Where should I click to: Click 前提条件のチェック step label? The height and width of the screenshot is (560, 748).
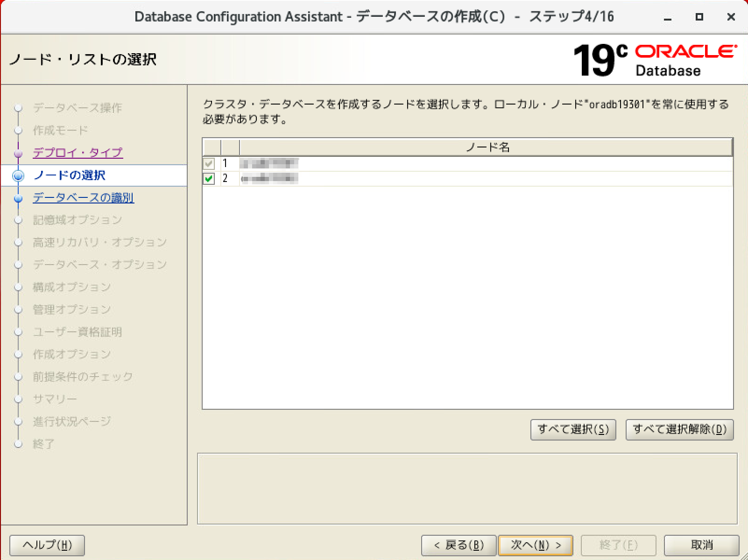click(x=83, y=377)
